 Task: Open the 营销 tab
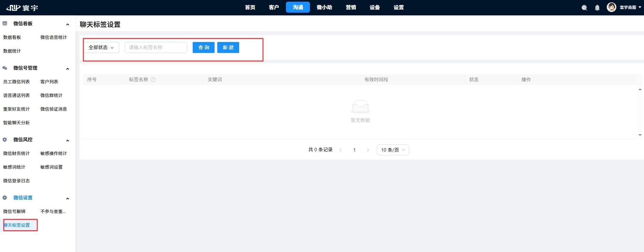pyautogui.click(x=351, y=7)
